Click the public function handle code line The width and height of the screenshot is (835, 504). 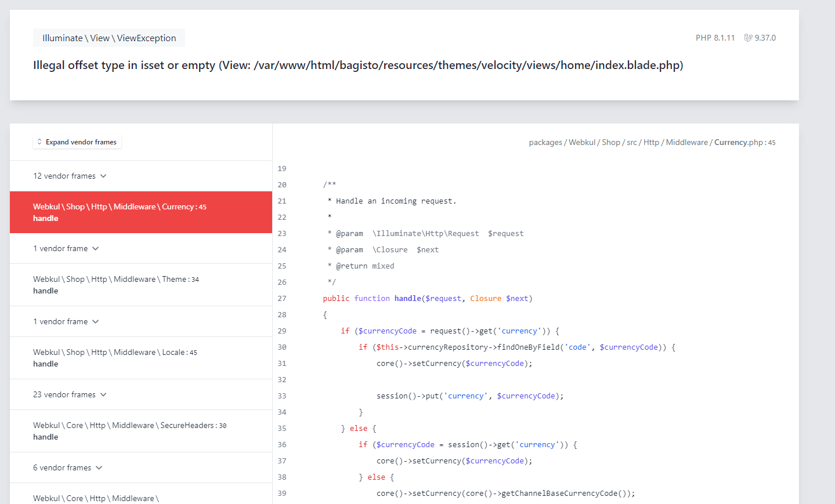click(x=428, y=298)
